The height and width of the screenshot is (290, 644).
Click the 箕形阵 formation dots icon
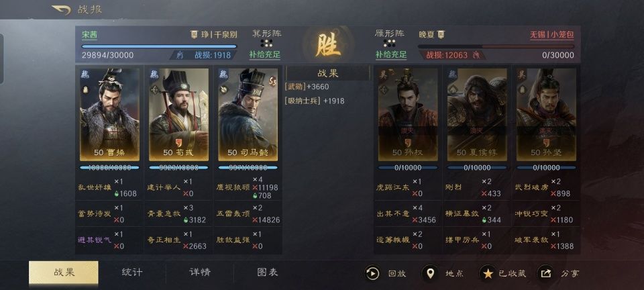pyautogui.click(x=266, y=43)
